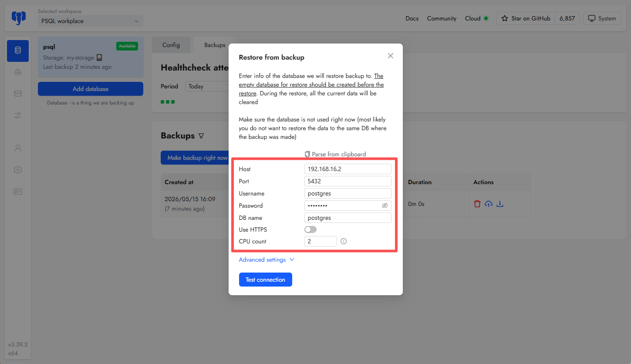Click the green healthcheck squares
The height and width of the screenshot is (364, 631).
pyautogui.click(x=168, y=102)
